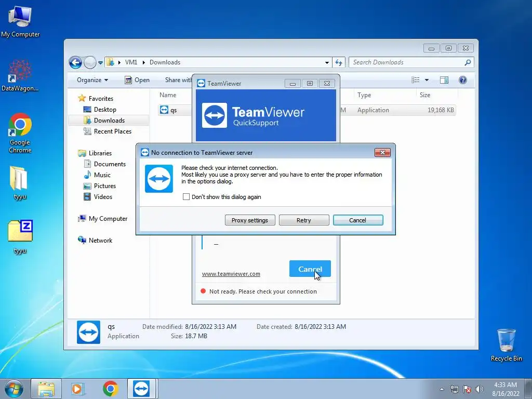This screenshot has height=399, width=532.
Task: Open the Organize menu
Action: point(92,80)
